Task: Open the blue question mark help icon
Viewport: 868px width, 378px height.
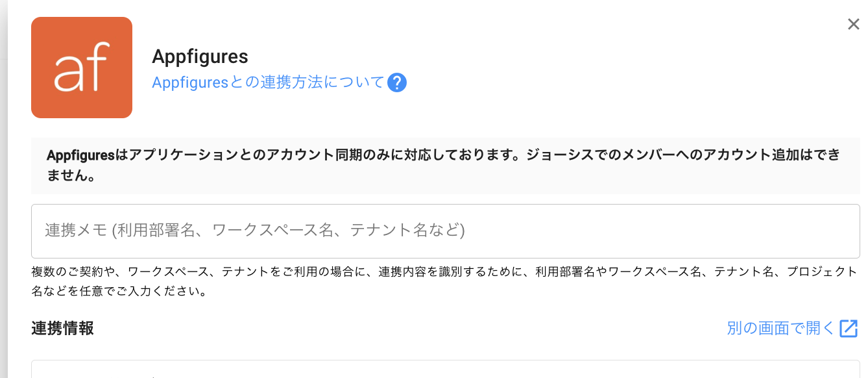Action: pyautogui.click(x=396, y=83)
